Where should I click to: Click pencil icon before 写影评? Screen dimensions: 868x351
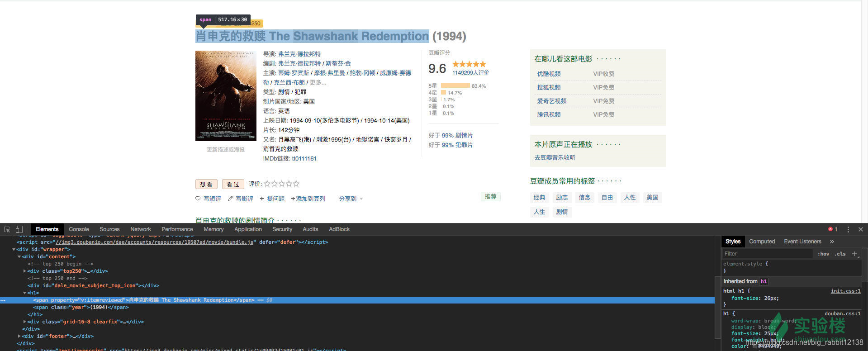230,199
